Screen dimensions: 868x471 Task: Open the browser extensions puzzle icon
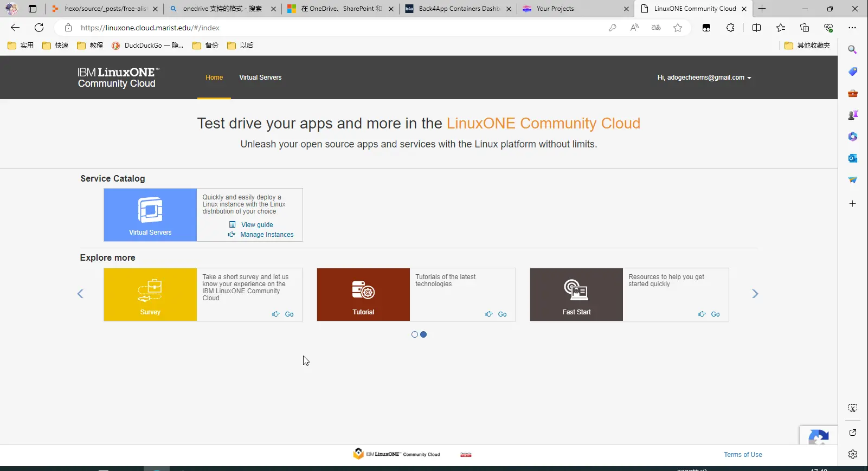731,28
